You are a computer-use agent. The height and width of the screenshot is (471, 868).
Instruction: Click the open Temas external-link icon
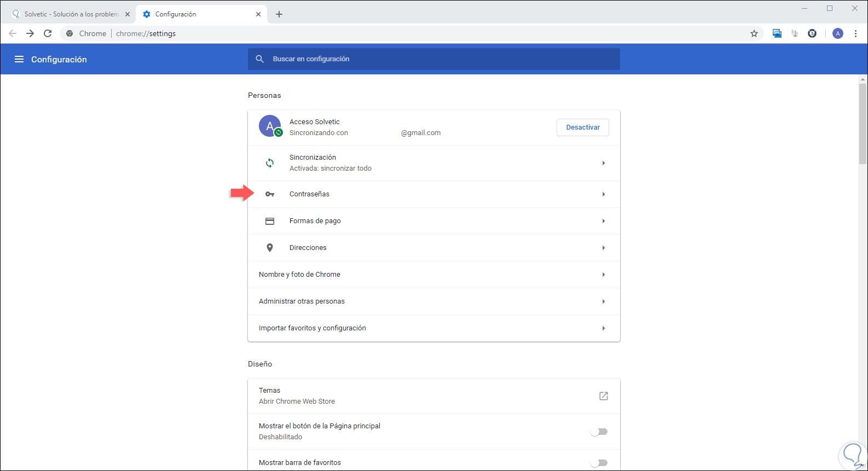(604, 396)
